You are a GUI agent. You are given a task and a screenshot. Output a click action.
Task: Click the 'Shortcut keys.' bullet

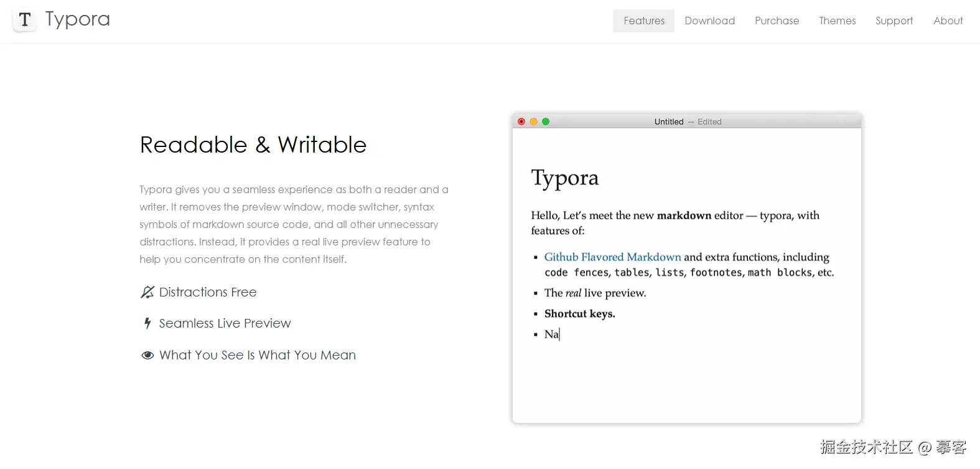click(580, 313)
